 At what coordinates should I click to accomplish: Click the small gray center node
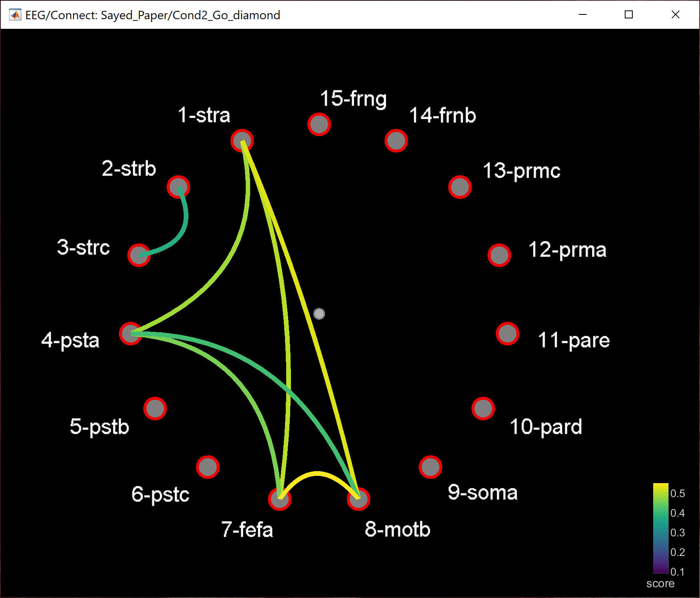[x=319, y=314]
